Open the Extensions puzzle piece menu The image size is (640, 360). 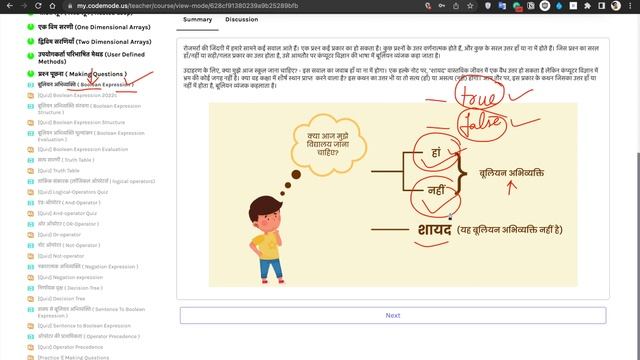587,6
